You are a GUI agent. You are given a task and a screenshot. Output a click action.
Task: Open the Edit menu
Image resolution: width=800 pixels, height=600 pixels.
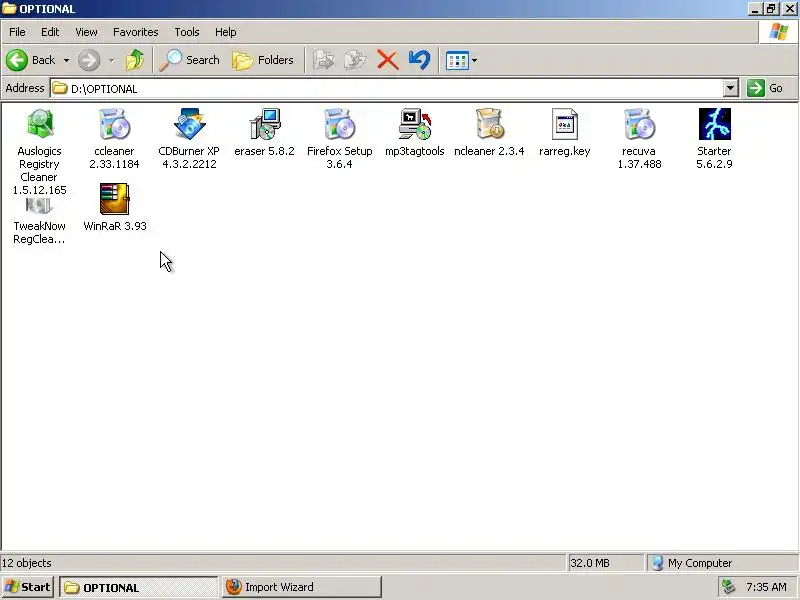click(x=50, y=32)
